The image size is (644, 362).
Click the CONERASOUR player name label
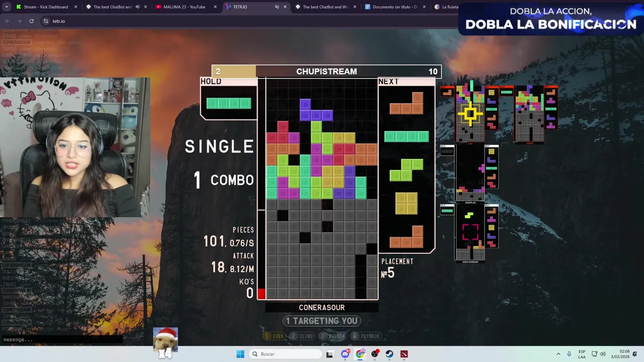[x=321, y=307]
